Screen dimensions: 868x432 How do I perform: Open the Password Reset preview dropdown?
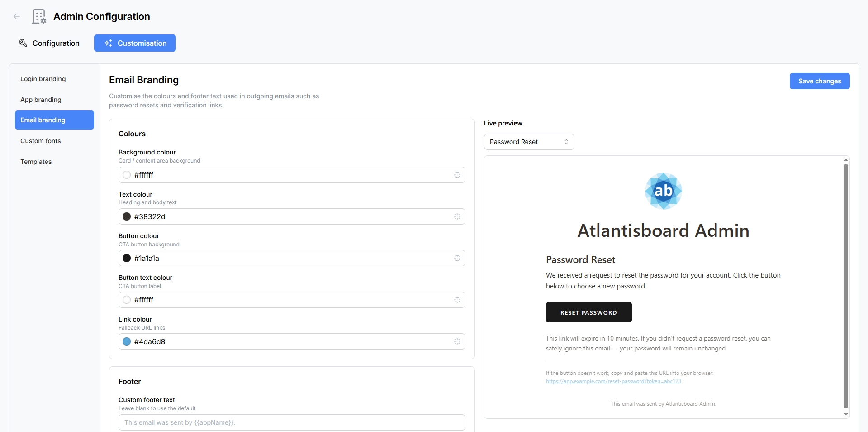(x=529, y=142)
